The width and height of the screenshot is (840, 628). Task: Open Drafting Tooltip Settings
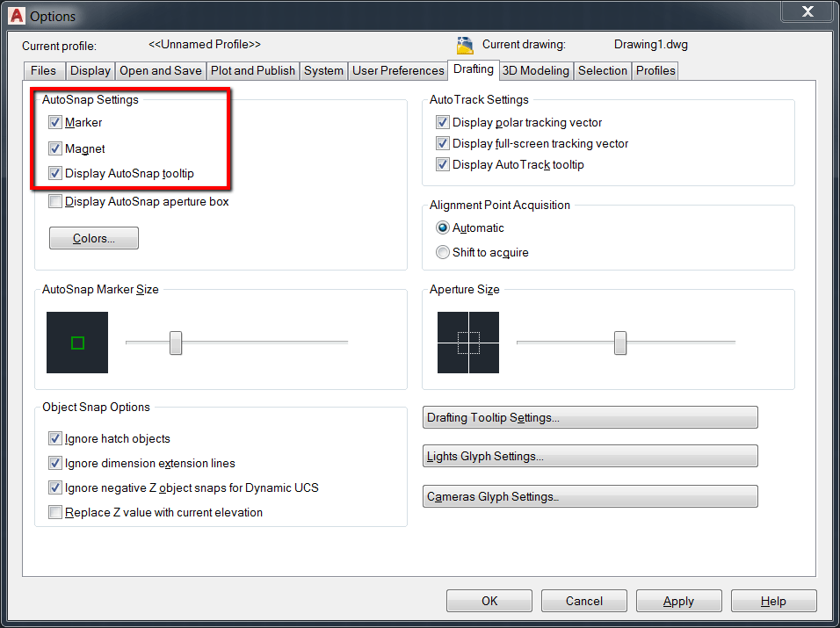pyautogui.click(x=589, y=417)
